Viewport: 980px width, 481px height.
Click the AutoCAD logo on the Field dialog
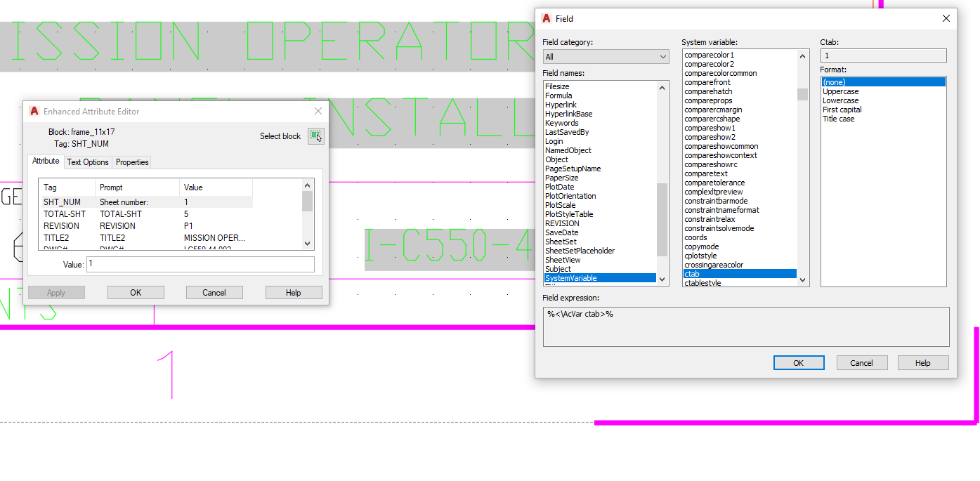pyautogui.click(x=547, y=18)
